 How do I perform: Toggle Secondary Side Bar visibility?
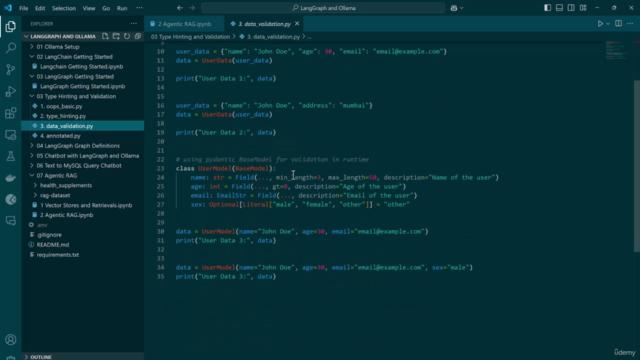(x=571, y=8)
